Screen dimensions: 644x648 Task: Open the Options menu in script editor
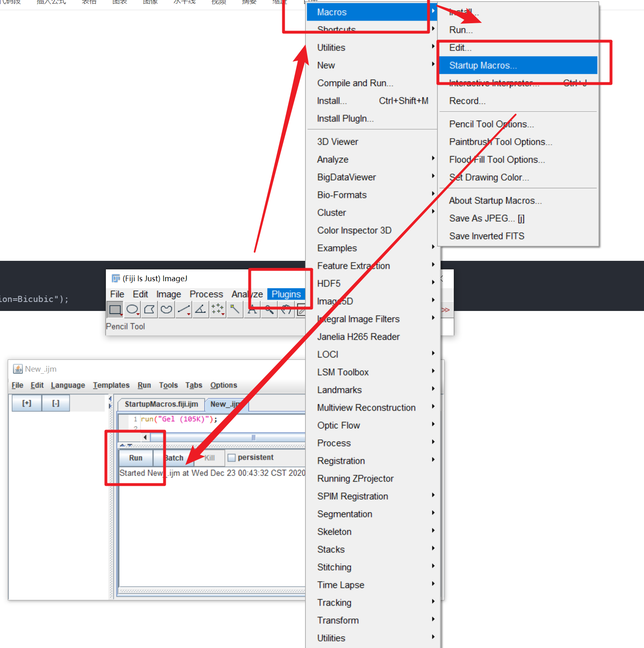pos(224,385)
